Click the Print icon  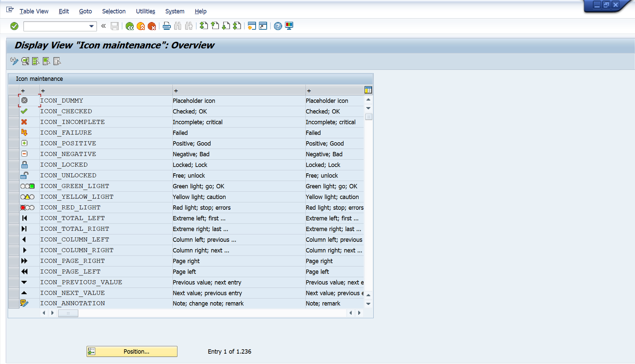click(x=167, y=26)
